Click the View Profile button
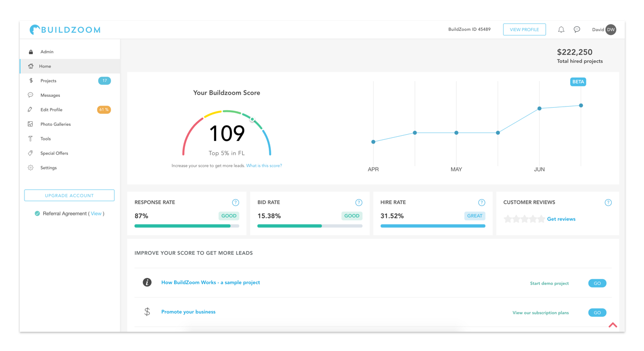Viewport: 644px width, 351px height. [x=524, y=30]
